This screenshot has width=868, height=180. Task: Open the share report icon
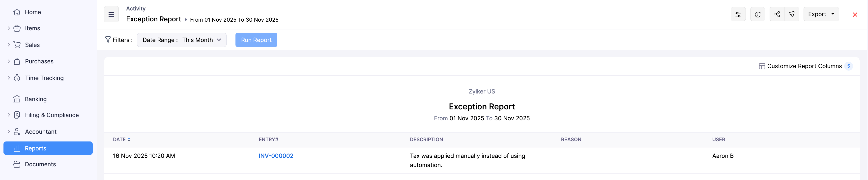(777, 14)
